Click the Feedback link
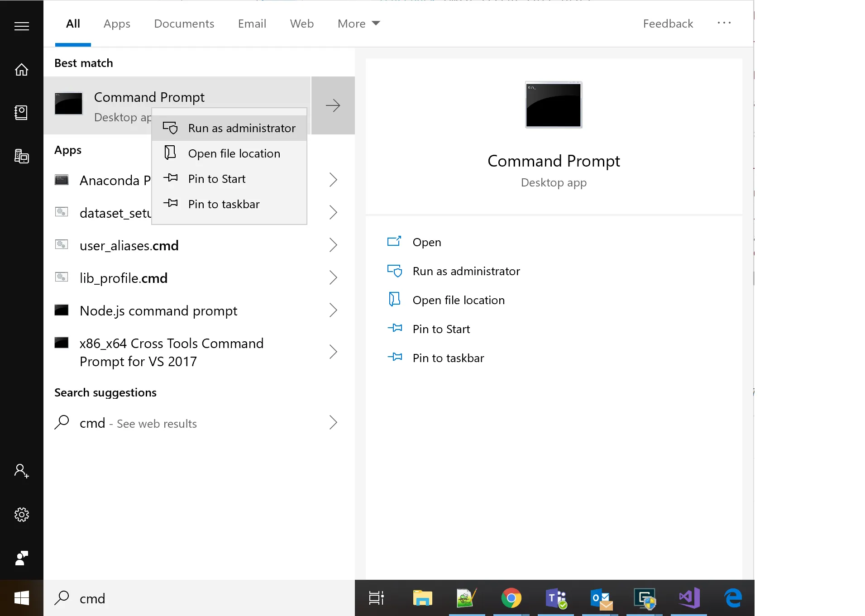 click(668, 24)
